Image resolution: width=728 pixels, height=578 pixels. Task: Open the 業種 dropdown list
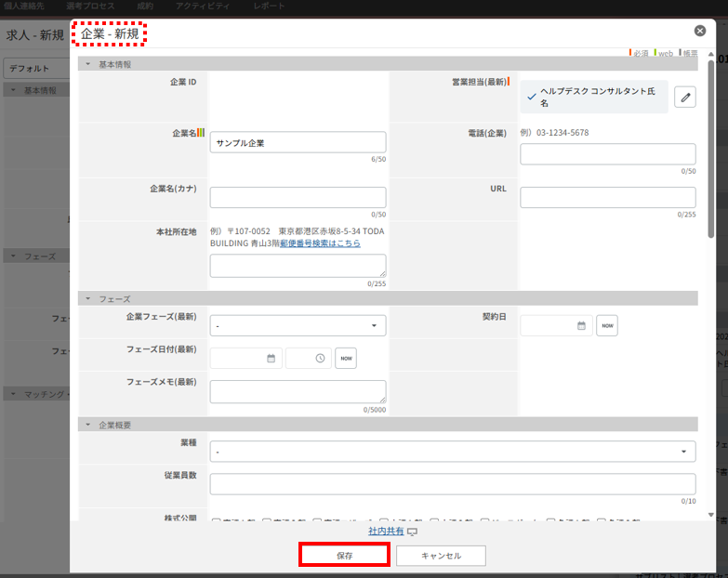(453, 452)
